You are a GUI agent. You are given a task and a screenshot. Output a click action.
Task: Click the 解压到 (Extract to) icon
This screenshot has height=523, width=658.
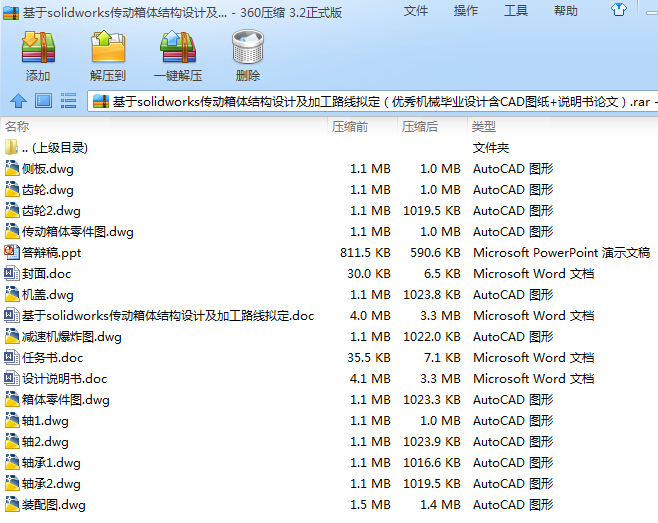(108, 47)
